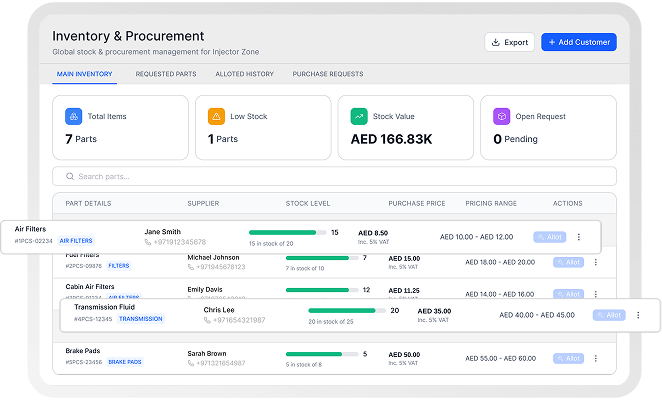Image resolution: width=662 pixels, height=400 pixels.
Task: Open the Purchase Requests tab
Action: pos(328,74)
